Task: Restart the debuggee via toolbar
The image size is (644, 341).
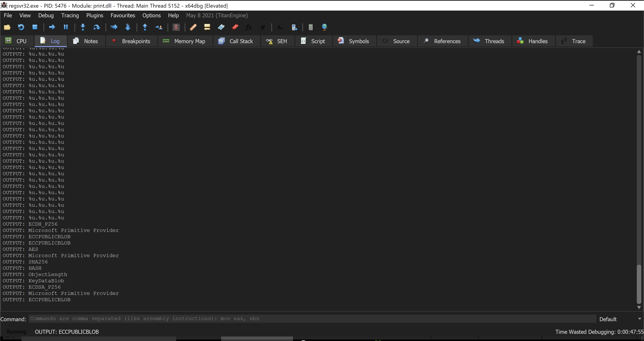Action: (21, 27)
